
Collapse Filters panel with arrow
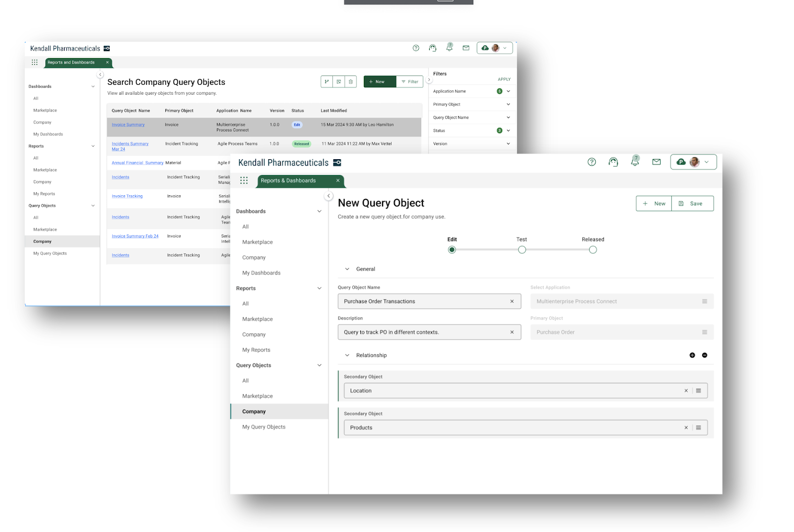click(429, 80)
